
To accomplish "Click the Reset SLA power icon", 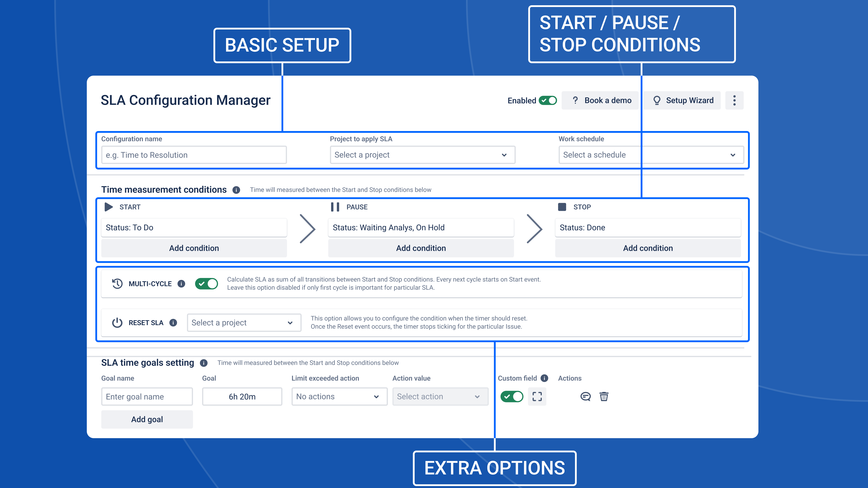I will click(x=117, y=323).
